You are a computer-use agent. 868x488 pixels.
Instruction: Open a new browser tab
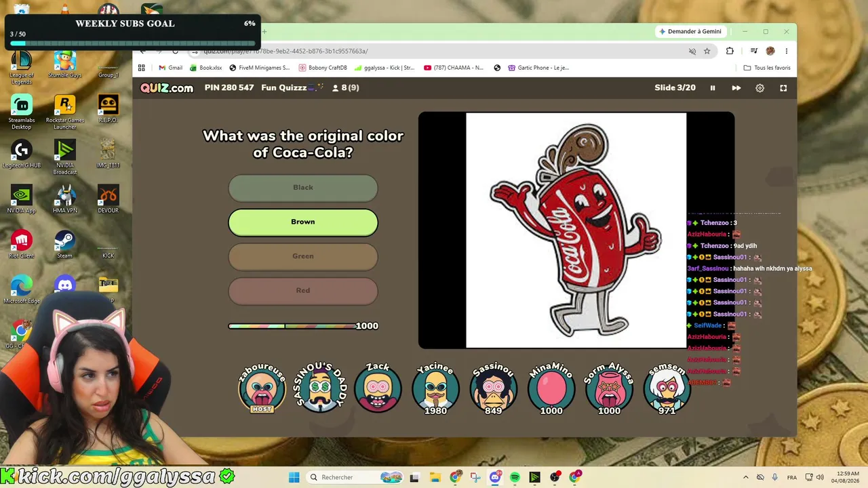coord(264,32)
